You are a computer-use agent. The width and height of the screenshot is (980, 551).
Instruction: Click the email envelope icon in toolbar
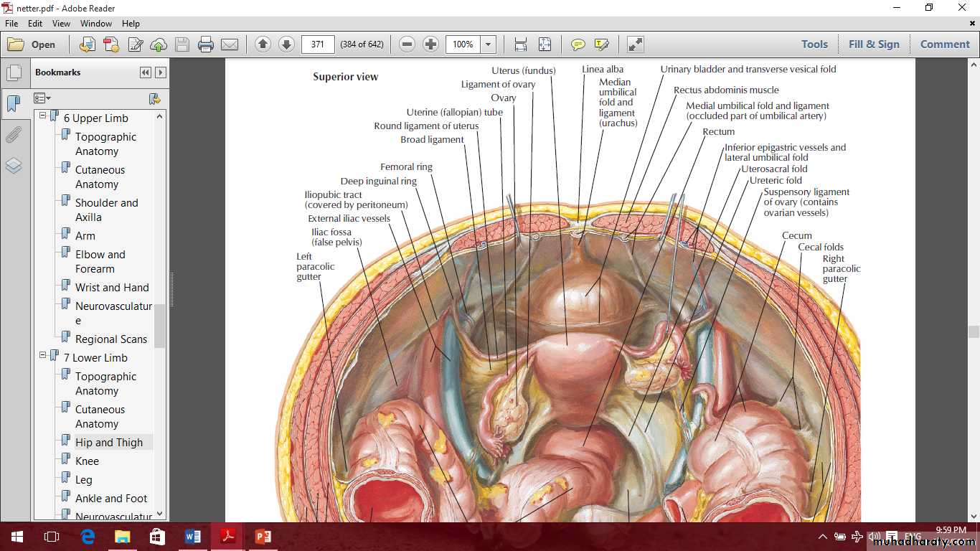(x=230, y=44)
